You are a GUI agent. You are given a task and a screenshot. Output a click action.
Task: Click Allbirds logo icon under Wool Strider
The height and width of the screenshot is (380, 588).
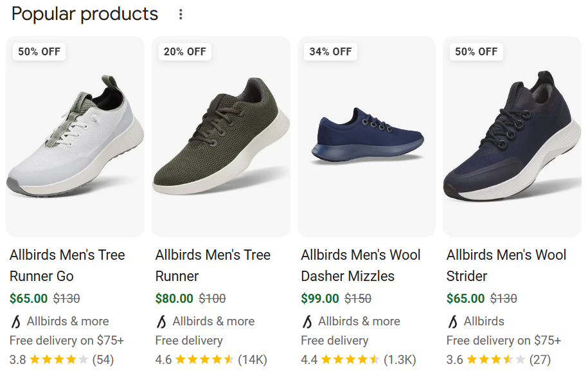point(453,321)
